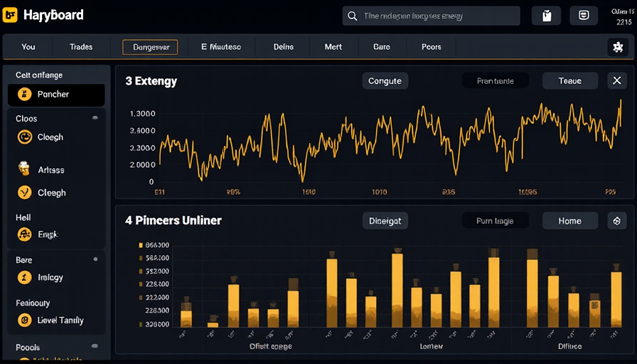This screenshot has height=364, width=637.
Task: Click the icon button next to Home
Action: [616, 220]
